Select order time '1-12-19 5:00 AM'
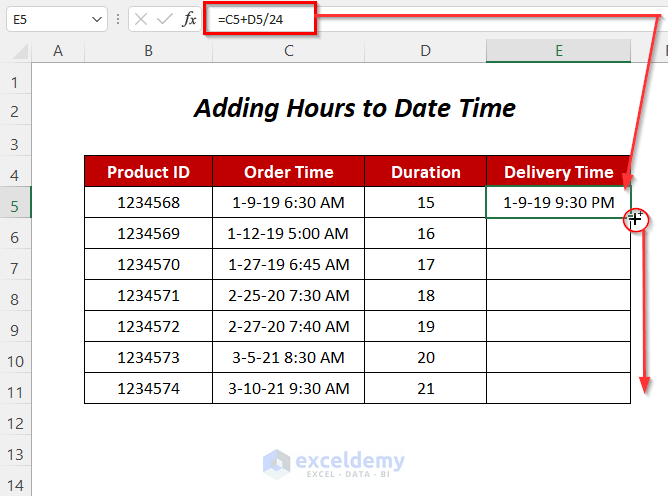This screenshot has width=668, height=496. [288, 234]
